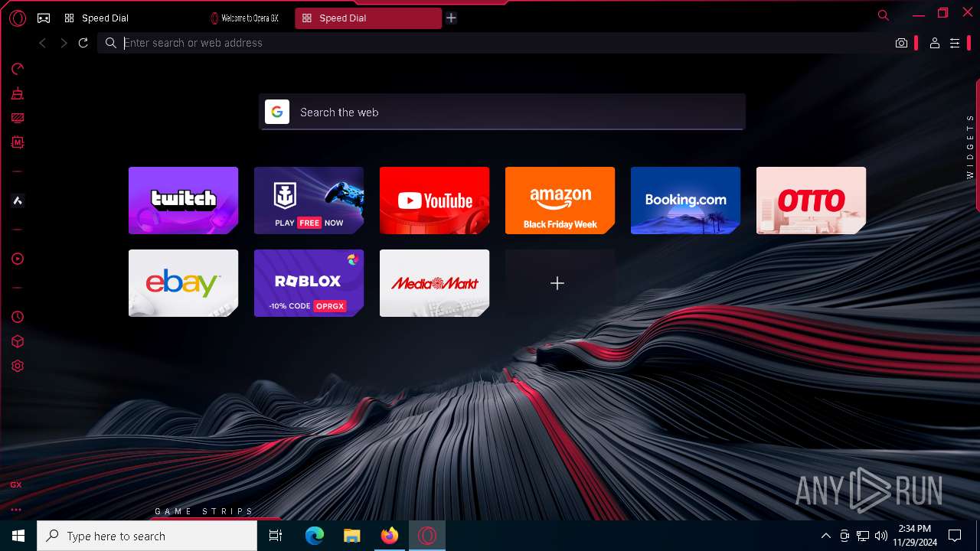Open the eBay speed dial tile
980x551 pixels.
183,283
